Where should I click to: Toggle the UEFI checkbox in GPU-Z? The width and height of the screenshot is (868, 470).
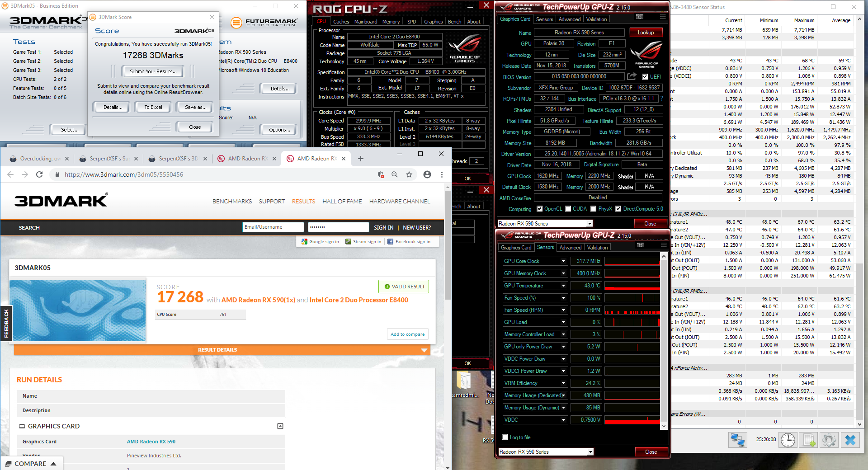point(645,77)
